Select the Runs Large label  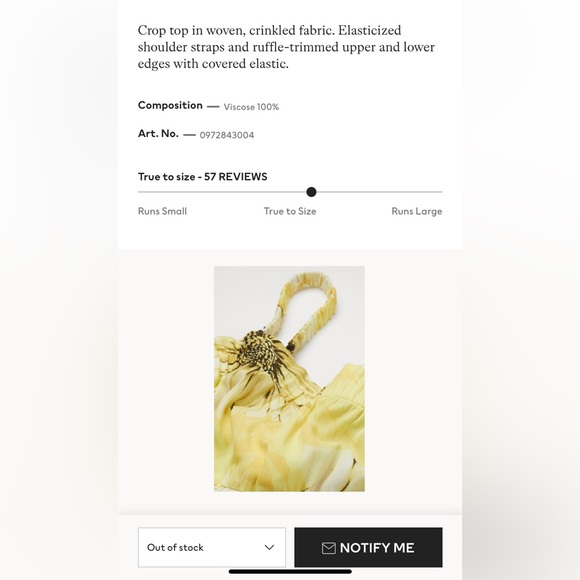pos(417,211)
